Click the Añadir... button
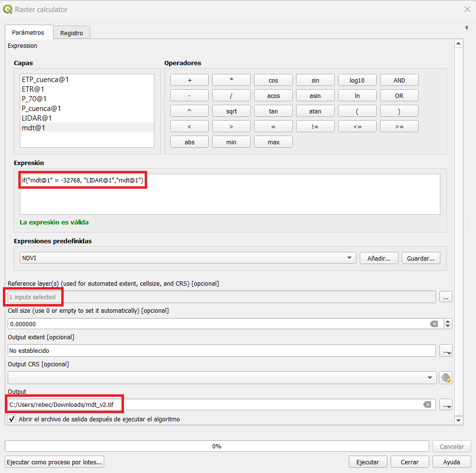 tap(379, 258)
